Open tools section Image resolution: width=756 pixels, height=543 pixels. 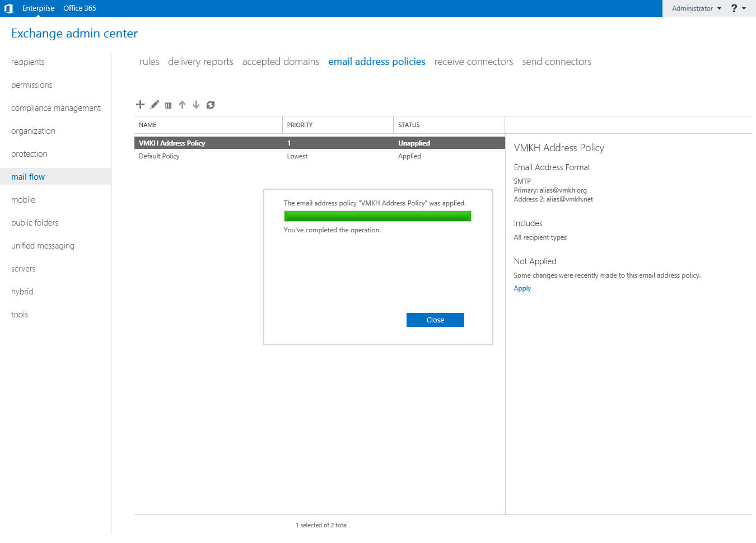[20, 315]
